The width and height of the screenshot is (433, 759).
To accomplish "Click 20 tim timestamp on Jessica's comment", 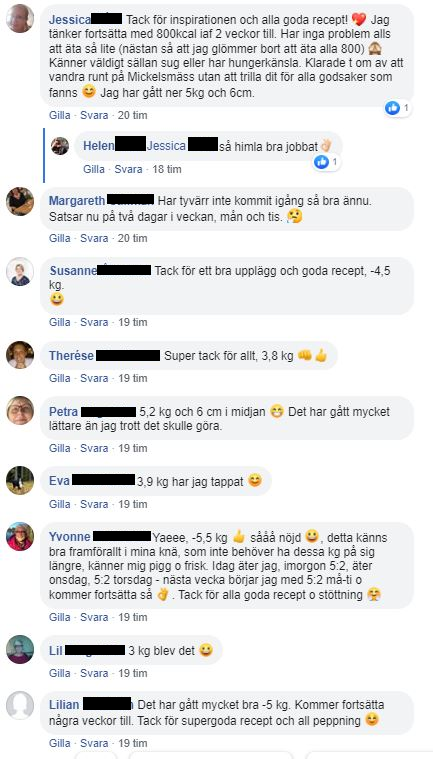I will [133, 115].
